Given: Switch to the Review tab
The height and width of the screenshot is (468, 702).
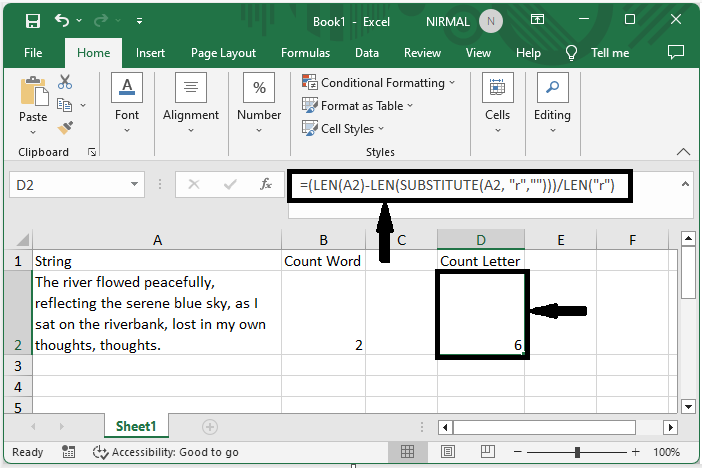Looking at the screenshot, I should 422,53.
